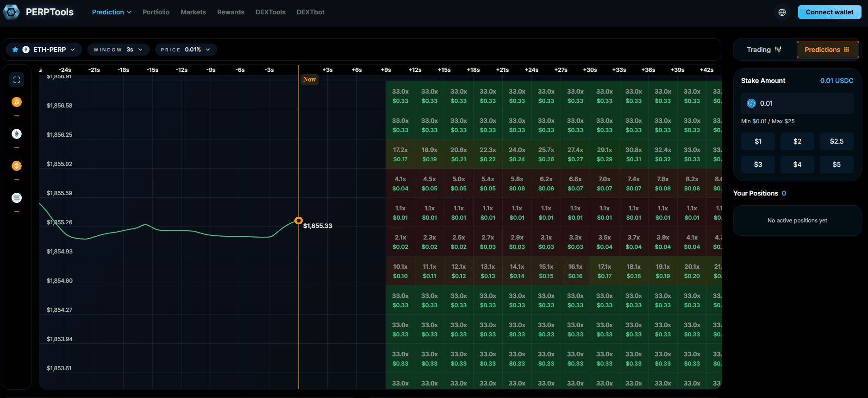
Task: Click the Connect wallet button
Action: (829, 12)
